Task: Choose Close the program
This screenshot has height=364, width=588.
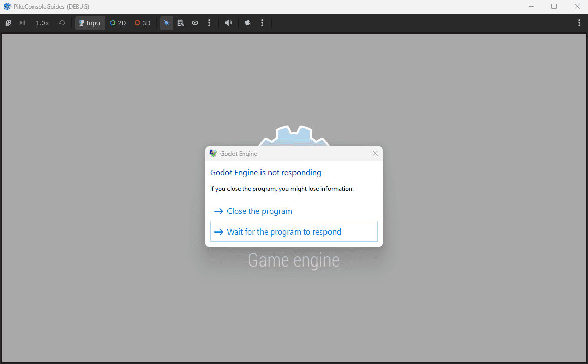Action: tap(293, 211)
